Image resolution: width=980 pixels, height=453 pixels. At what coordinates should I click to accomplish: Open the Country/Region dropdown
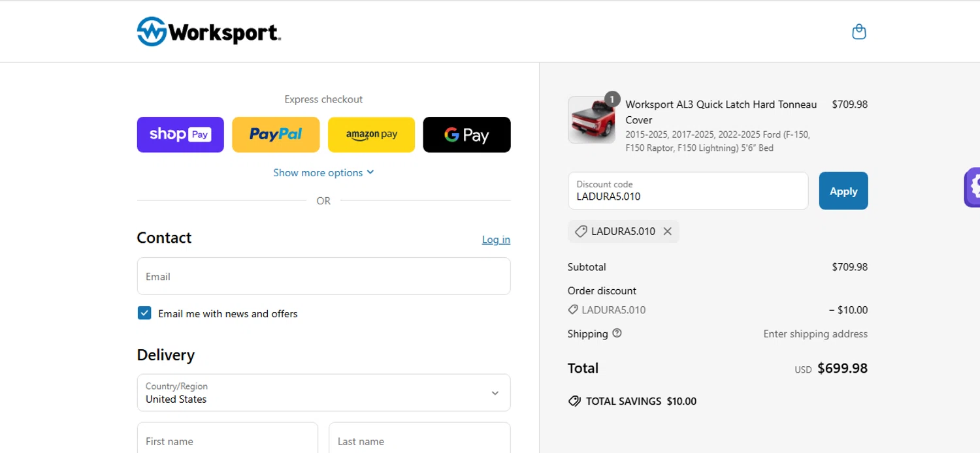tap(323, 393)
